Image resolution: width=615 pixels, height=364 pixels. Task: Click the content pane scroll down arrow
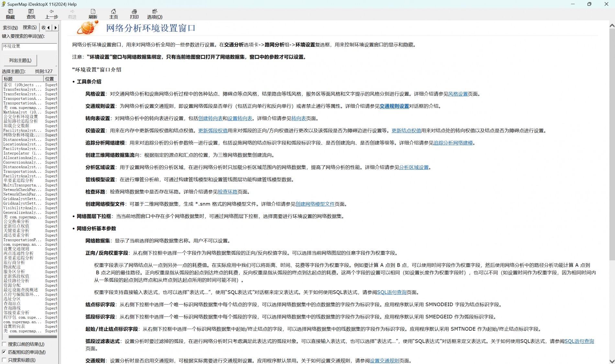(612, 361)
